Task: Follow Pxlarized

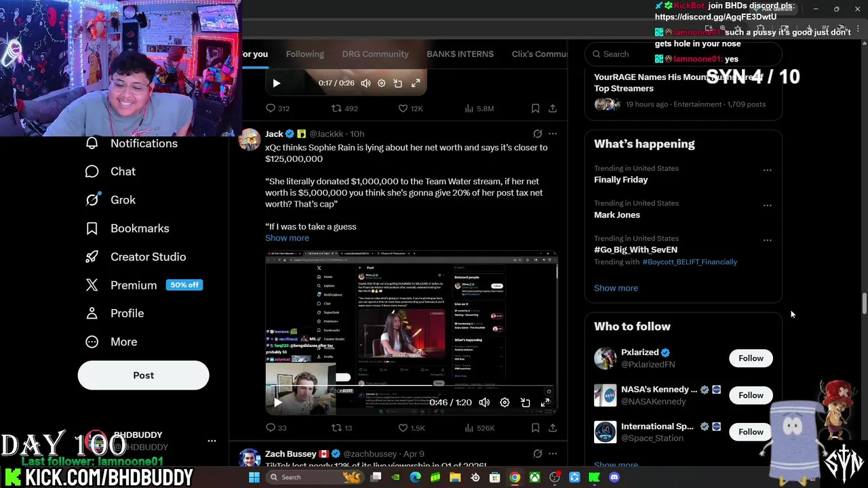Action: tap(751, 359)
